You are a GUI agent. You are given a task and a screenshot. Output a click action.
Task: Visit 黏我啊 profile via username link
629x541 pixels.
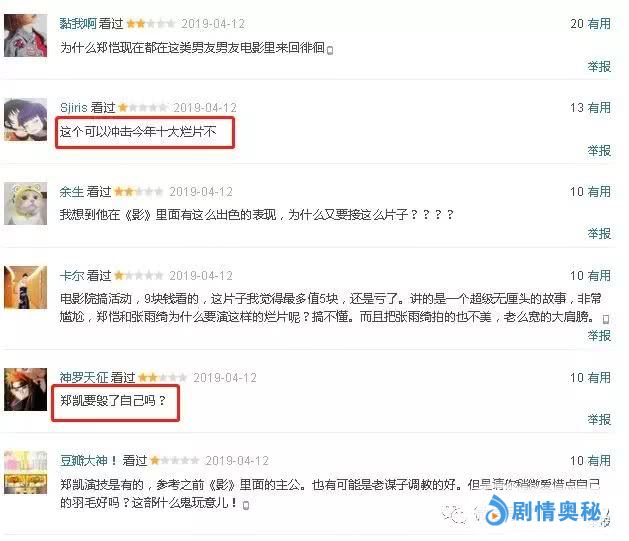[78, 24]
